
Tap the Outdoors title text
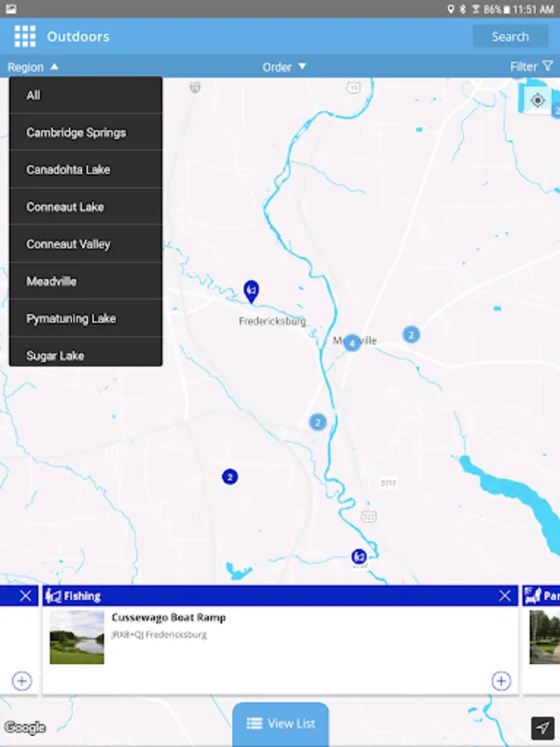tap(78, 37)
